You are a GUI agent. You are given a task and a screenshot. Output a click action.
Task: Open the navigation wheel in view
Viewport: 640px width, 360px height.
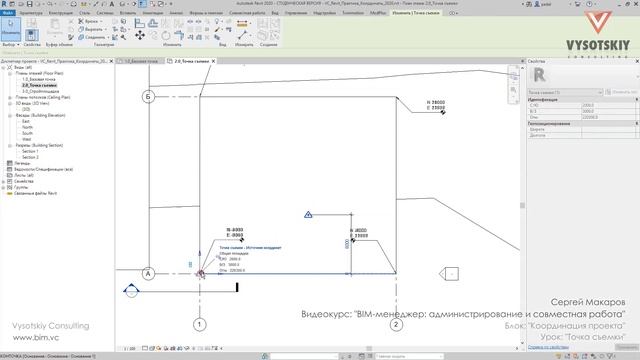[x=513, y=75]
